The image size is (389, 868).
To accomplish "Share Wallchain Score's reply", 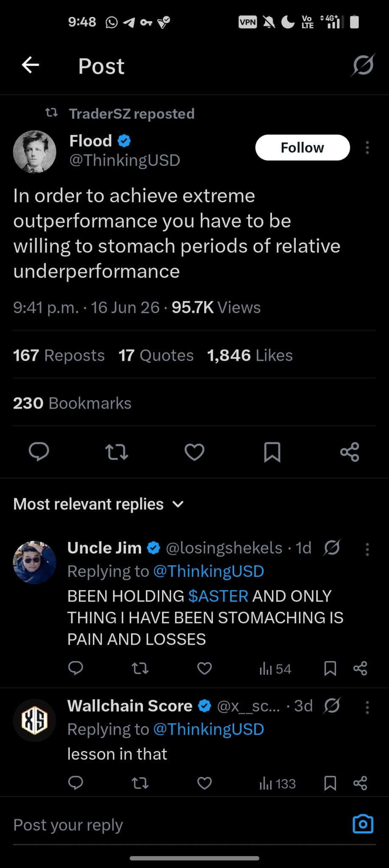I will point(360,783).
